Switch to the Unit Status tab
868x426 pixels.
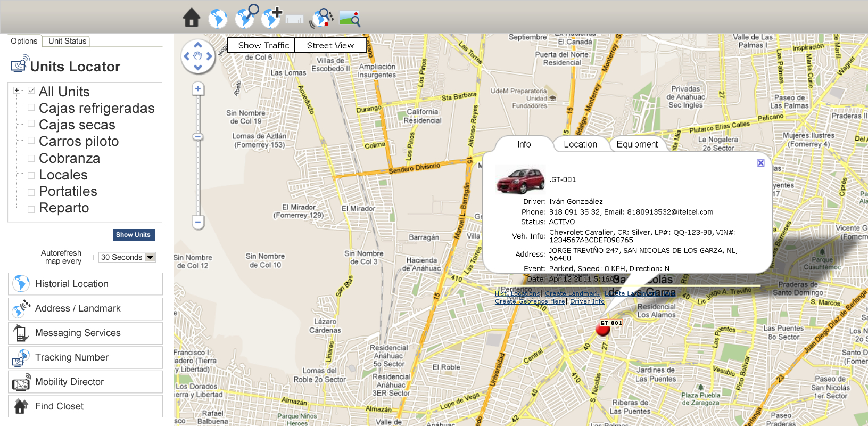click(67, 41)
